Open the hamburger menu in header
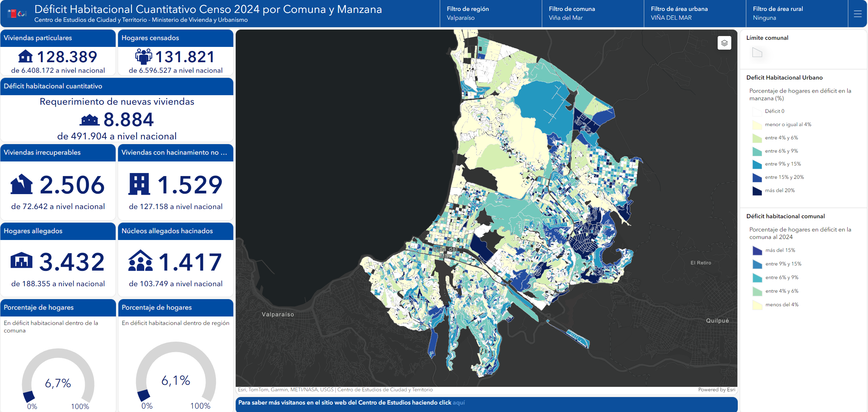The width and height of the screenshot is (868, 412). [x=857, y=14]
